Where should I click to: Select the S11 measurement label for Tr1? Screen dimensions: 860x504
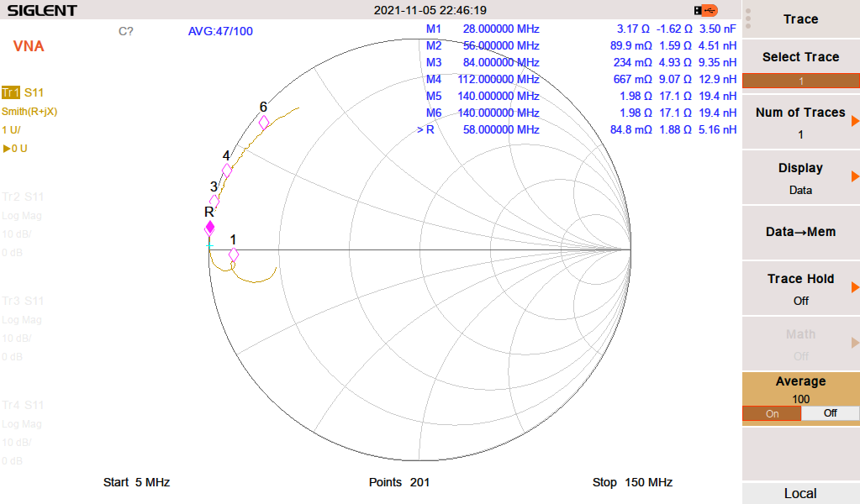(34, 92)
